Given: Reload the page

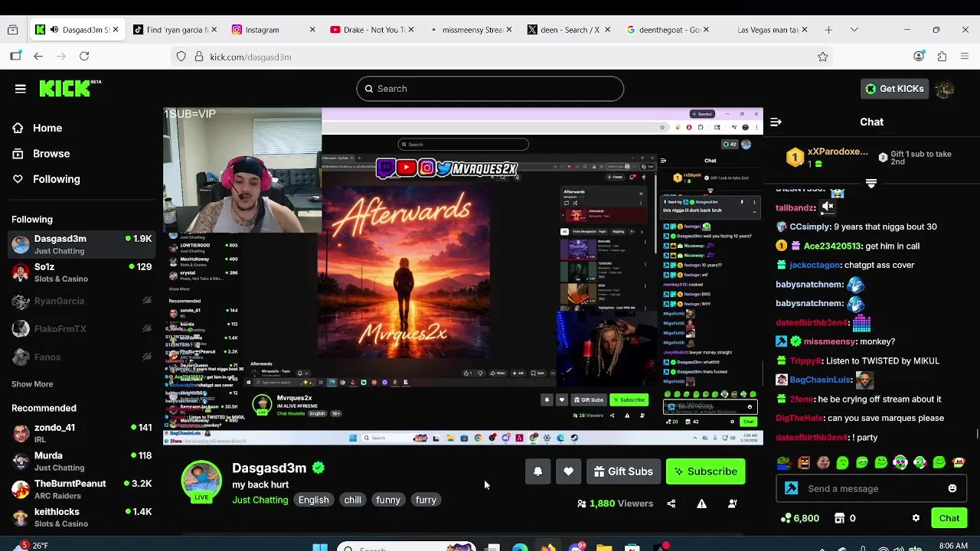Looking at the screenshot, I should 84,57.
